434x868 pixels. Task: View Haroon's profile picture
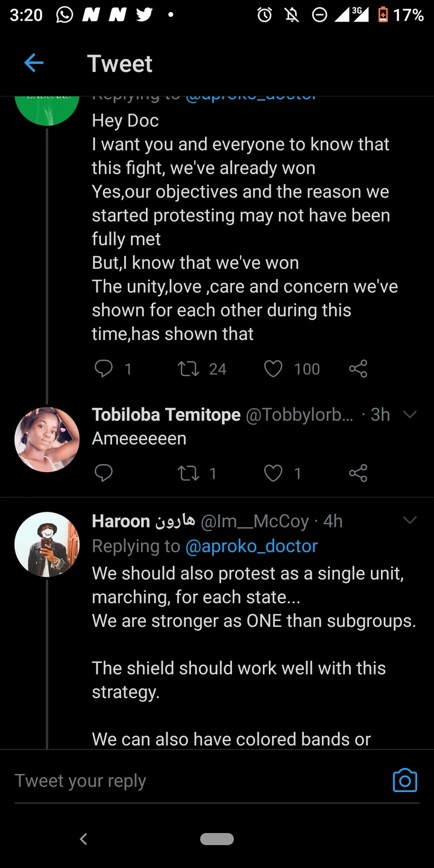(47, 544)
